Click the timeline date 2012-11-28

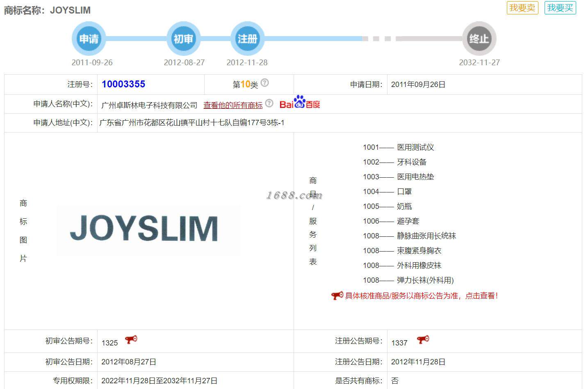click(247, 62)
